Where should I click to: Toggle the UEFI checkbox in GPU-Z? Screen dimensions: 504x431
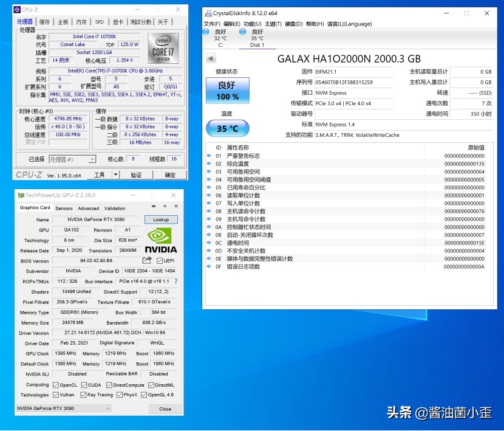coord(160,260)
